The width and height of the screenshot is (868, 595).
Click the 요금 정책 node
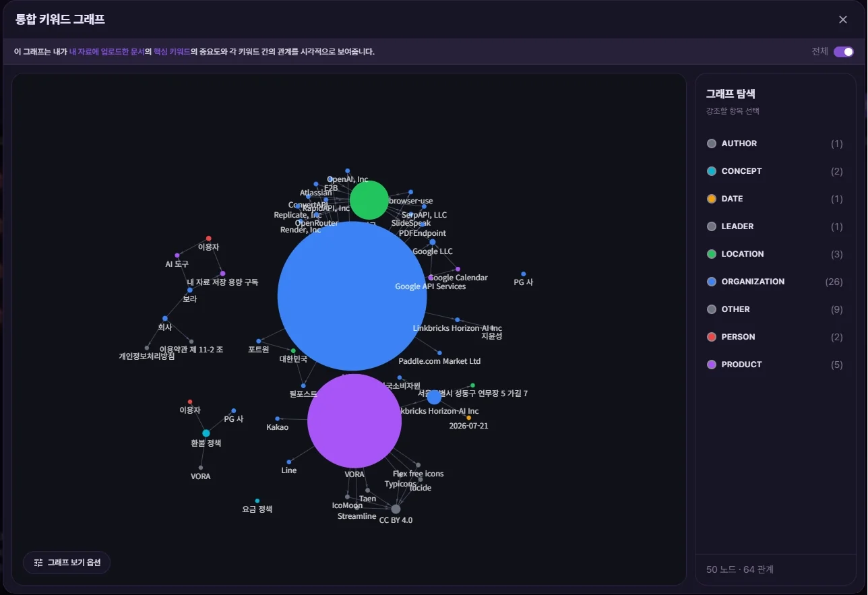pyautogui.click(x=257, y=501)
